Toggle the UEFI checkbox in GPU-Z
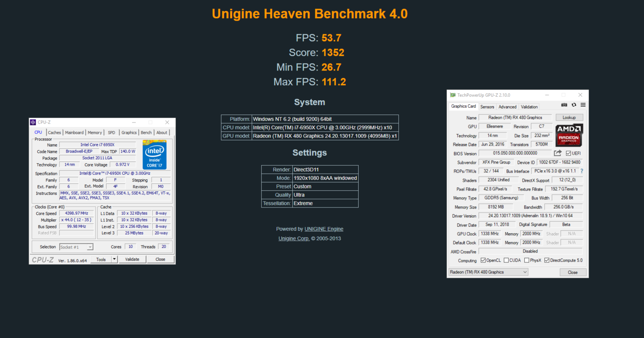The image size is (644, 338). point(569,154)
